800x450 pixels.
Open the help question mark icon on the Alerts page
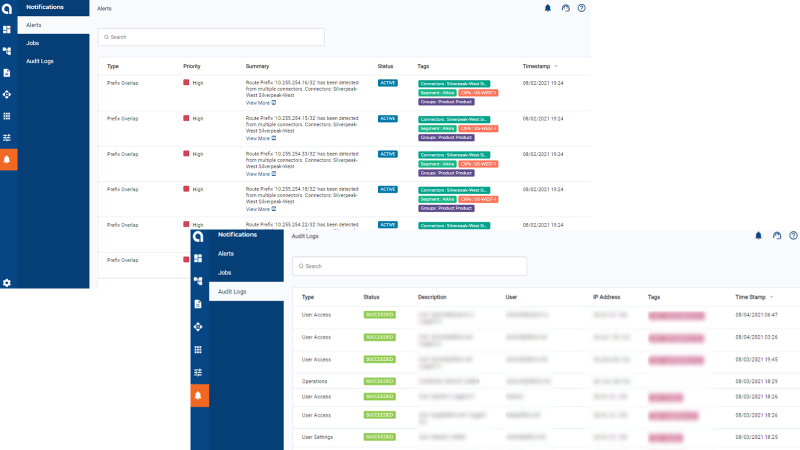pos(581,8)
